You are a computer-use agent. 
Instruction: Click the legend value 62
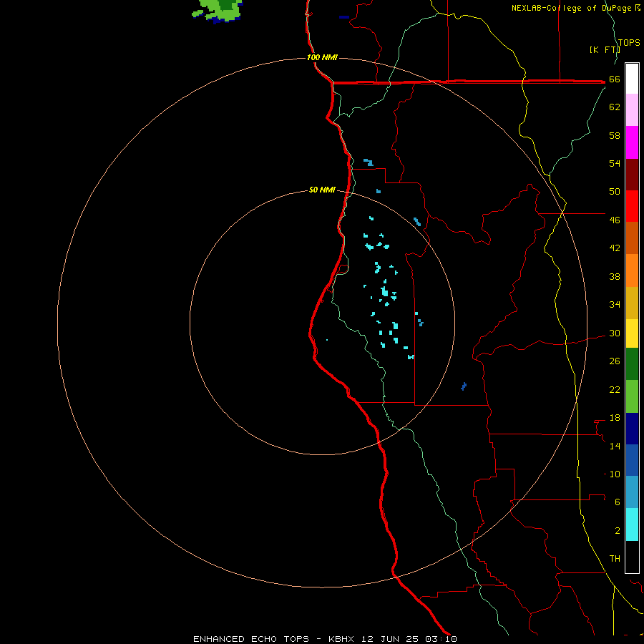pyautogui.click(x=615, y=107)
